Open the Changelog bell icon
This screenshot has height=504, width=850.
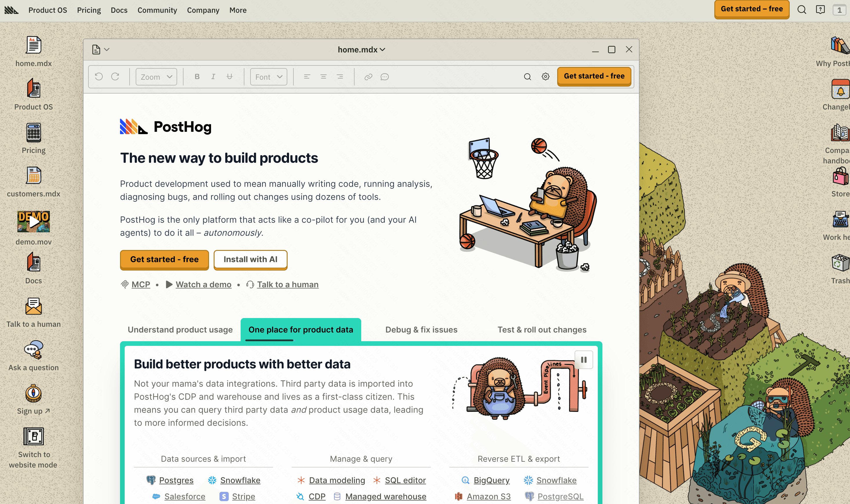[840, 89]
